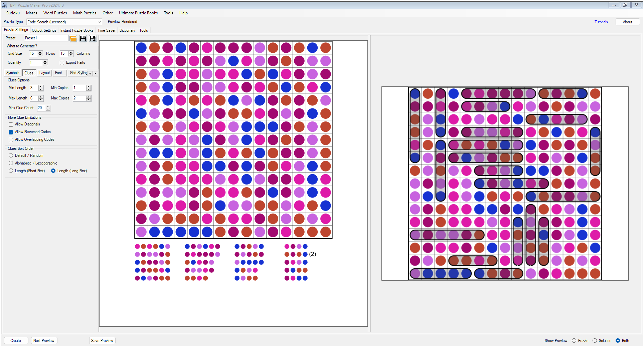Uncheck Allow Reversed Codes
Image resolution: width=644 pixels, height=347 pixels.
coord(11,132)
